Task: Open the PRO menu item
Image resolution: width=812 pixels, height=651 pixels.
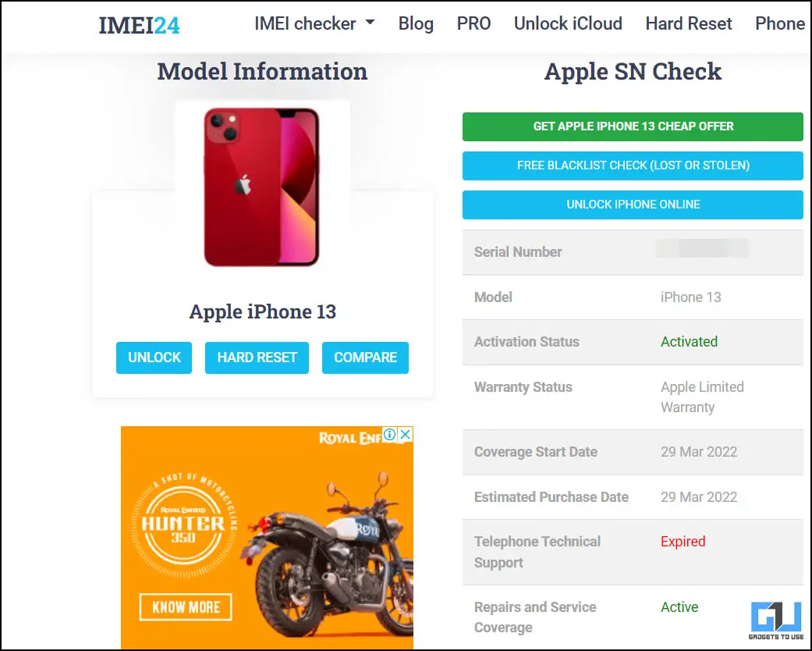Action: (x=473, y=24)
